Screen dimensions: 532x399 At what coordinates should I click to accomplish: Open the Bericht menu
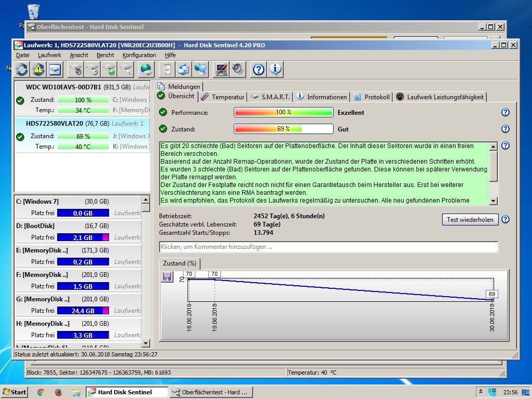[x=105, y=55]
